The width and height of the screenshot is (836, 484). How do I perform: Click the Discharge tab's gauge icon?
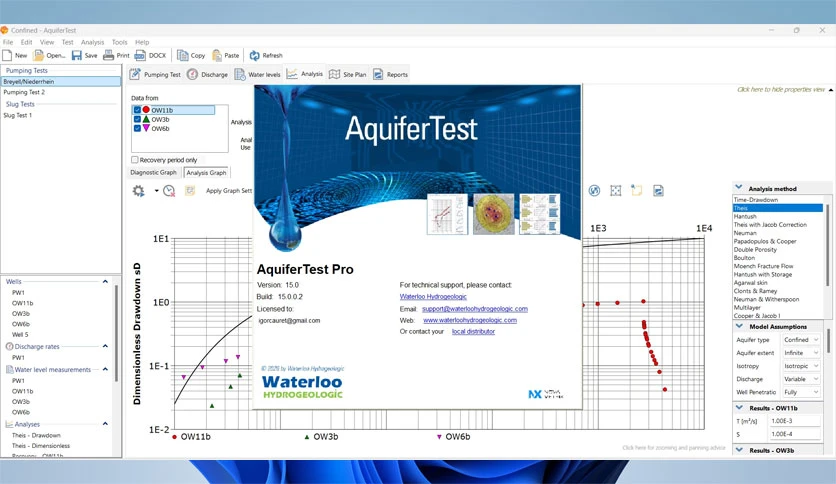[x=192, y=74]
